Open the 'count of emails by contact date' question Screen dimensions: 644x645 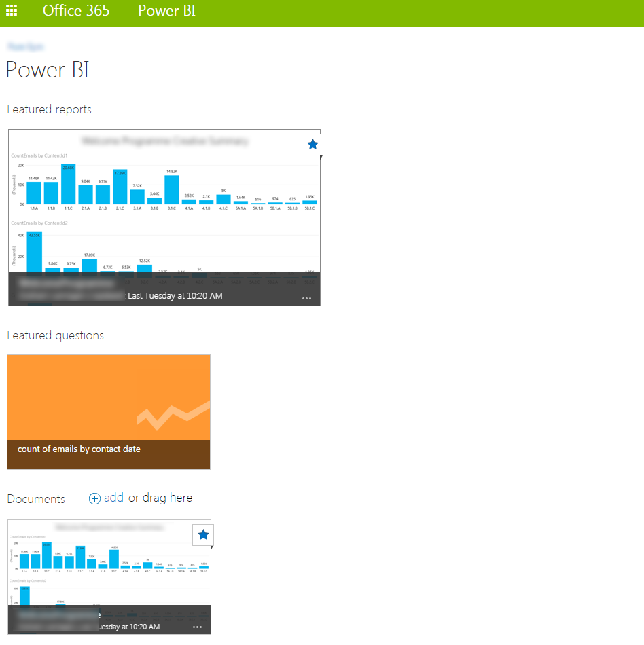[x=109, y=411]
